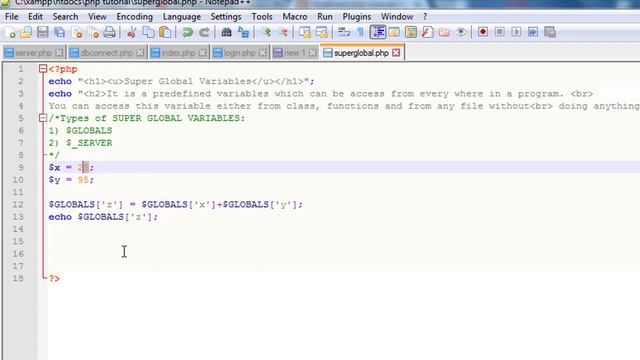Undo with the green arrow icon
This screenshot has height=360, width=640.
click(x=187, y=32)
